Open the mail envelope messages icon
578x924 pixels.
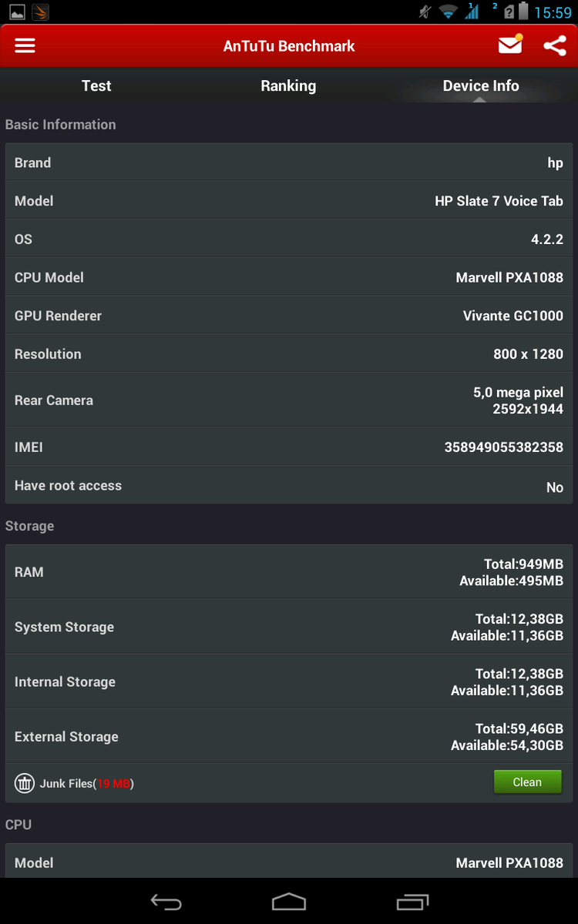(x=510, y=45)
